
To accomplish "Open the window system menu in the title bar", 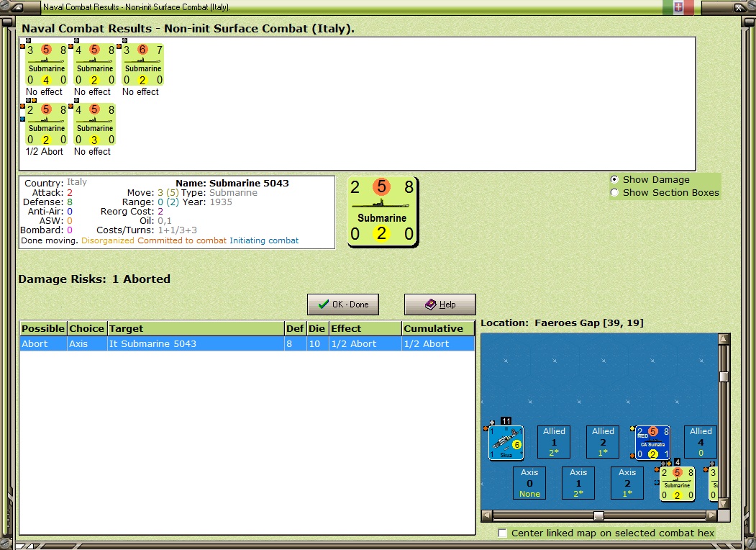I will click(x=17, y=6).
